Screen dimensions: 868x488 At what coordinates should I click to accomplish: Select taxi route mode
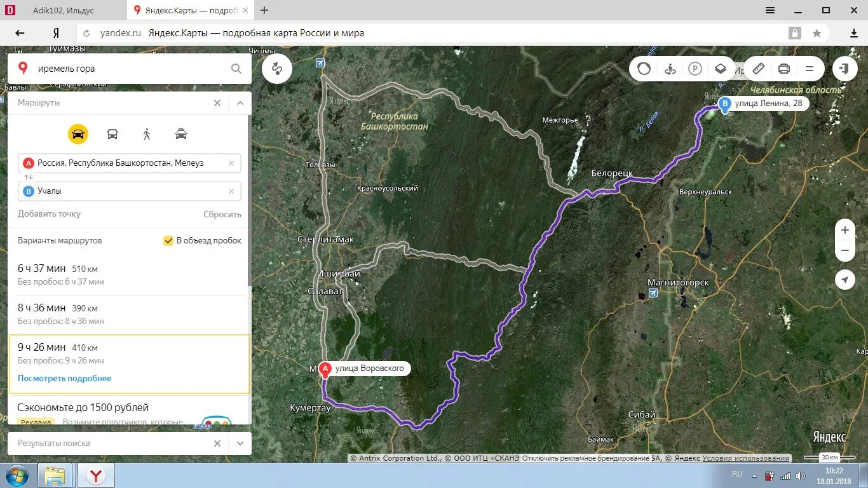point(181,134)
